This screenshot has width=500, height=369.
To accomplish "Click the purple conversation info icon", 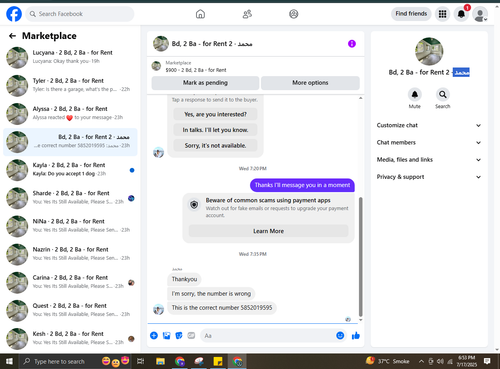I will click(352, 44).
